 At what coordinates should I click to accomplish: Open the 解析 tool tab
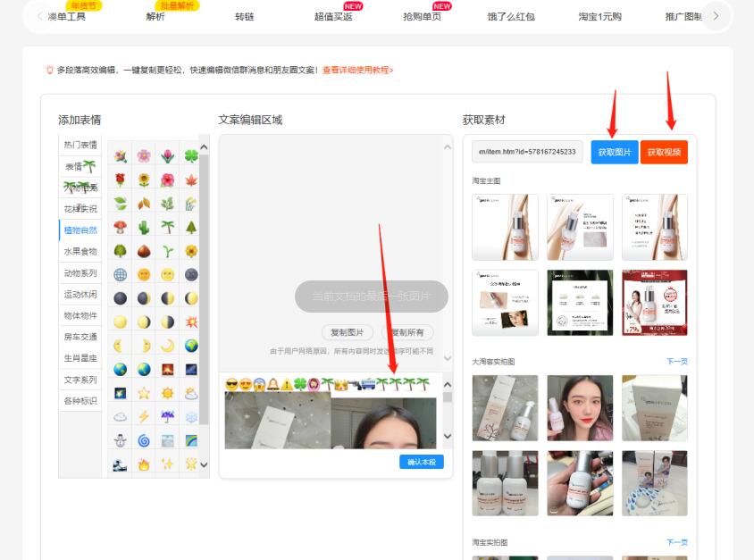coord(155,17)
